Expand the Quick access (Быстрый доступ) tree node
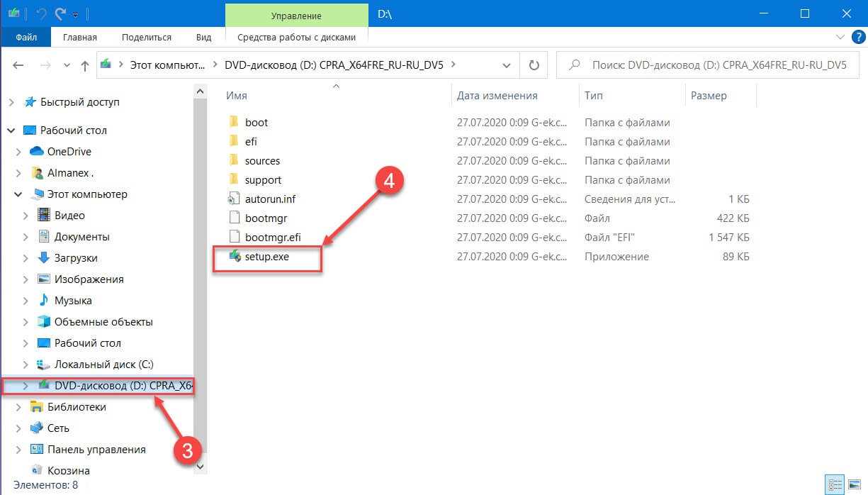The width and height of the screenshot is (868, 495). point(11,102)
